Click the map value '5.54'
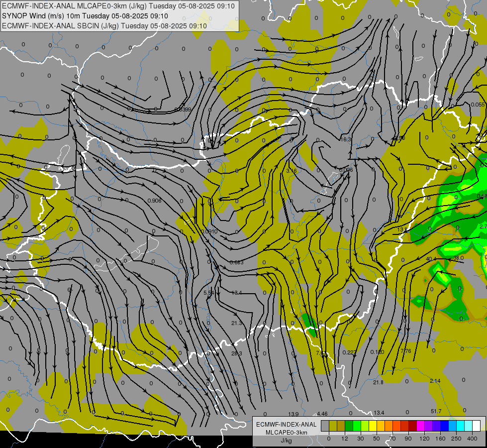 click(209, 293)
